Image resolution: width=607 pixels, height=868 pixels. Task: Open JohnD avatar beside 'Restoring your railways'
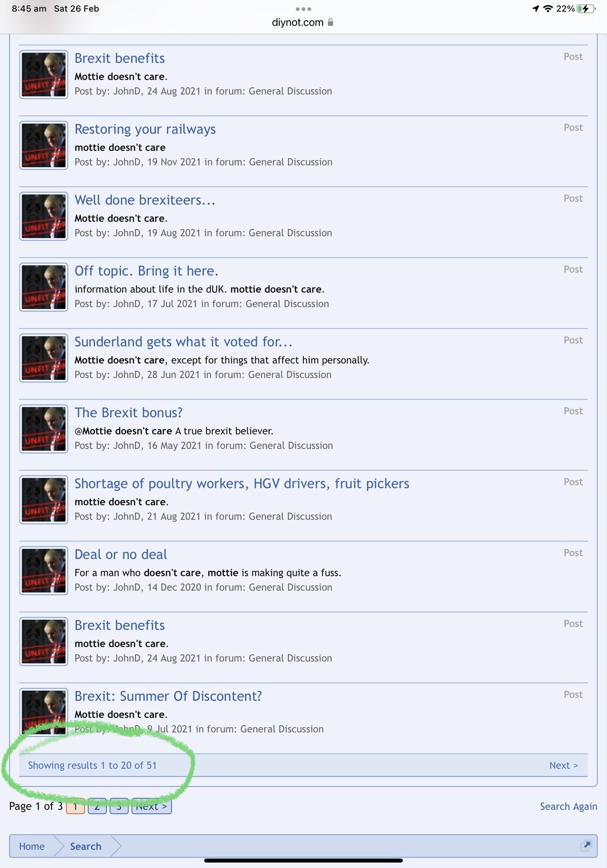click(44, 145)
